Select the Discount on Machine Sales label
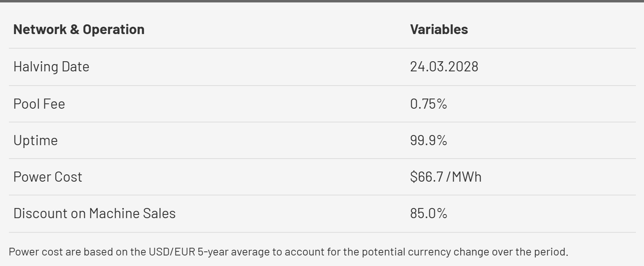Image resolution: width=644 pixels, height=266 pixels. click(x=94, y=214)
